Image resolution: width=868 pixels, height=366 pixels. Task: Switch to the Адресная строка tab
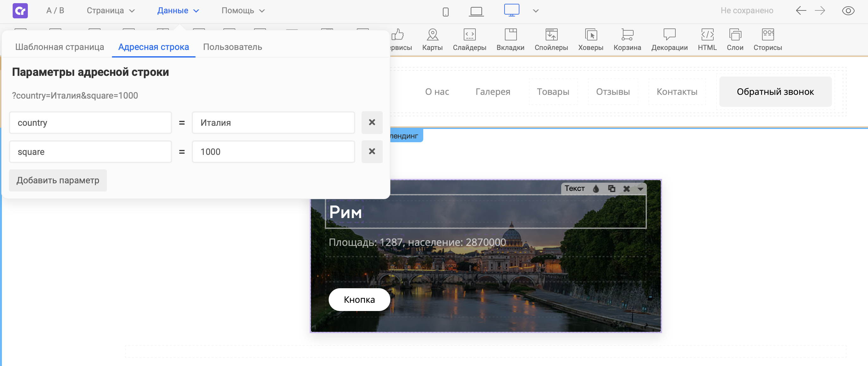pyautogui.click(x=153, y=47)
